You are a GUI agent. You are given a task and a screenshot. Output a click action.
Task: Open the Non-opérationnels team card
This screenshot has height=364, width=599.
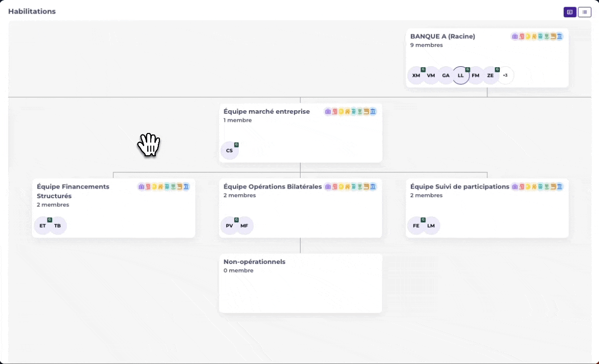(301, 283)
